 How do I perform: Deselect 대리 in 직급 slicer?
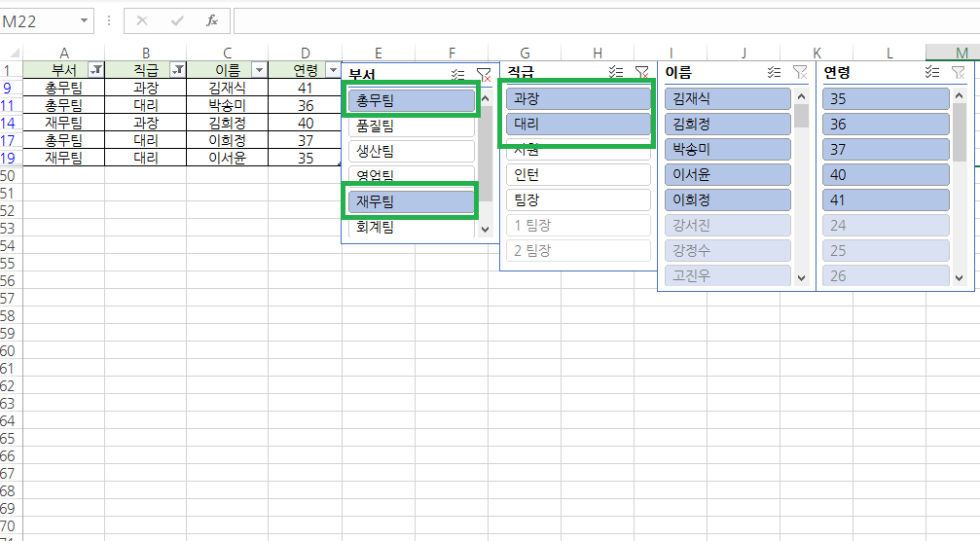578,124
